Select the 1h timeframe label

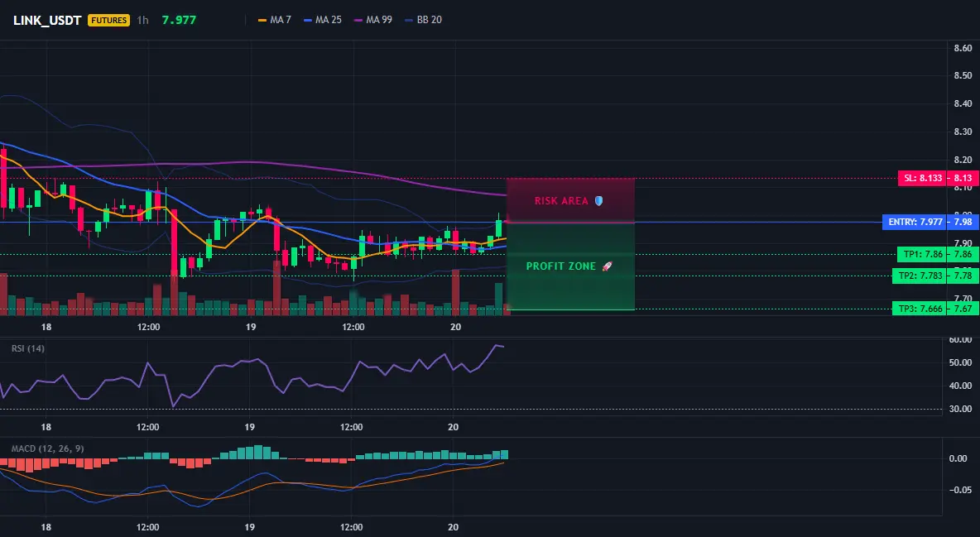point(143,20)
